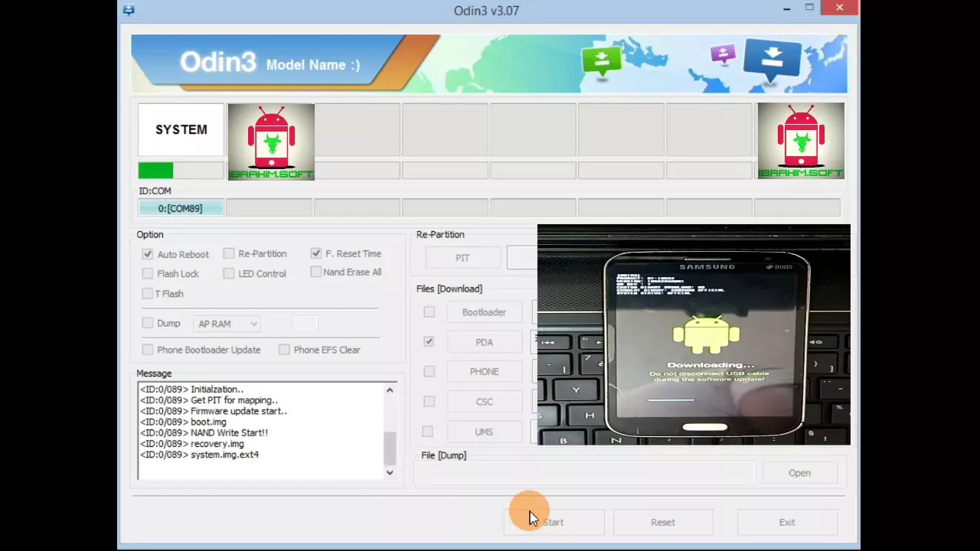Image resolution: width=980 pixels, height=551 pixels.
Task: Enable the Dump checkbox
Action: (147, 323)
